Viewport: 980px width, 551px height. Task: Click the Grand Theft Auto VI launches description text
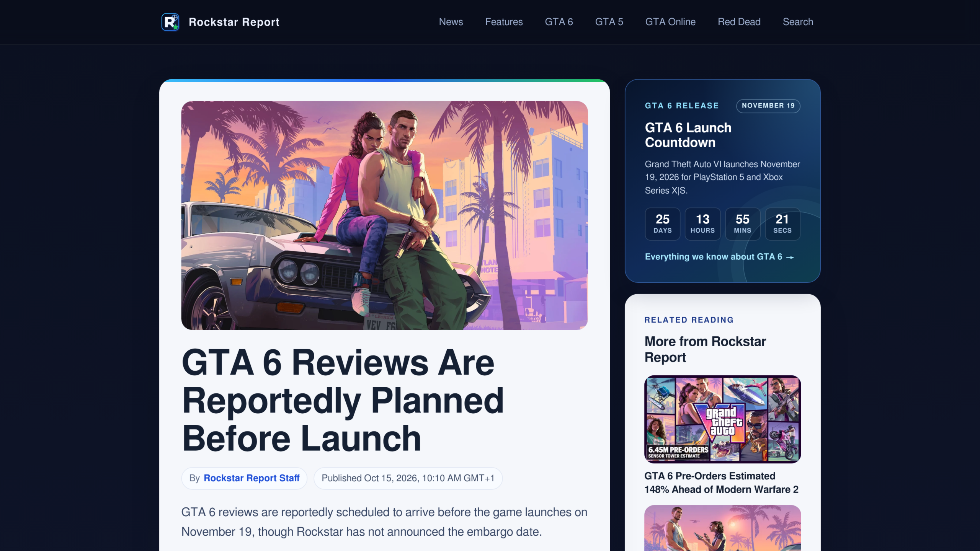[x=722, y=177]
